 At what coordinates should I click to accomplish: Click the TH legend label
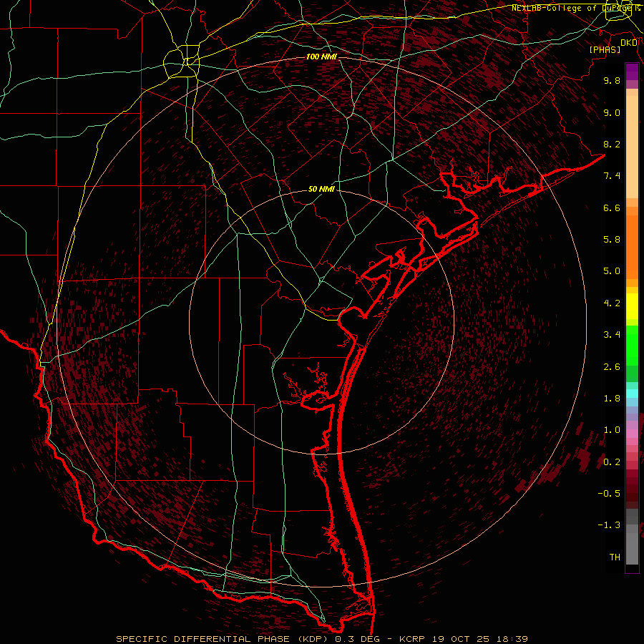615,557
